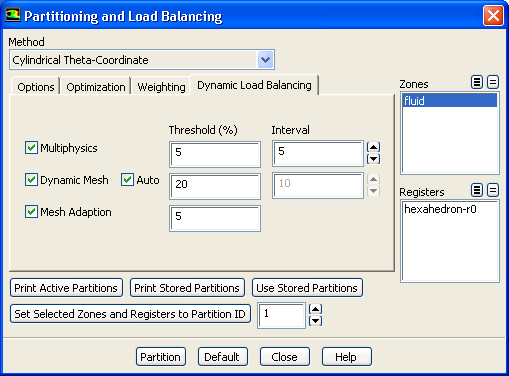
Task: Switch to the Options tab
Action: pyautogui.click(x=36, y=87)
